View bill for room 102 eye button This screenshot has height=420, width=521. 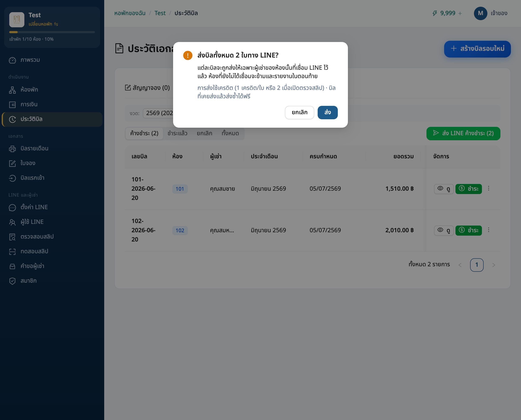(x=443, y=230)
